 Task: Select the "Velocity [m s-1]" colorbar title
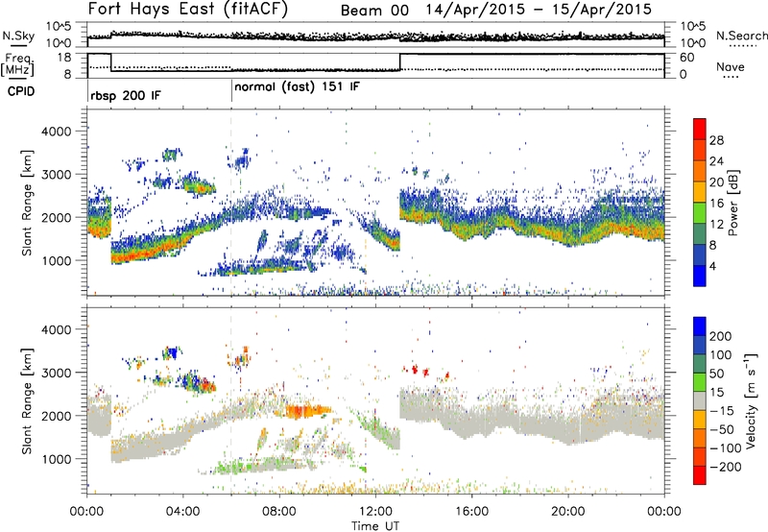[750, 400]
